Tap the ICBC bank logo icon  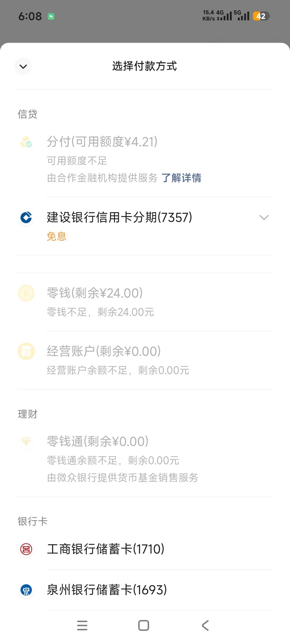click(x=26, y=549)
